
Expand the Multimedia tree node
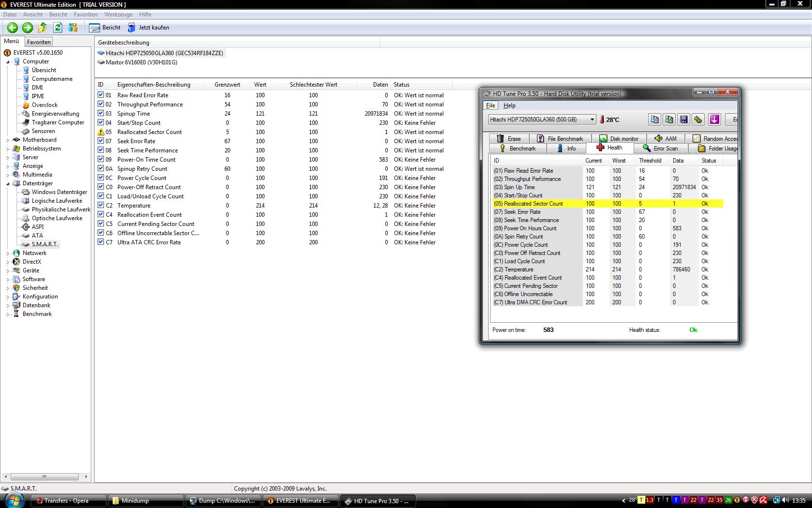tap(8, 175)
